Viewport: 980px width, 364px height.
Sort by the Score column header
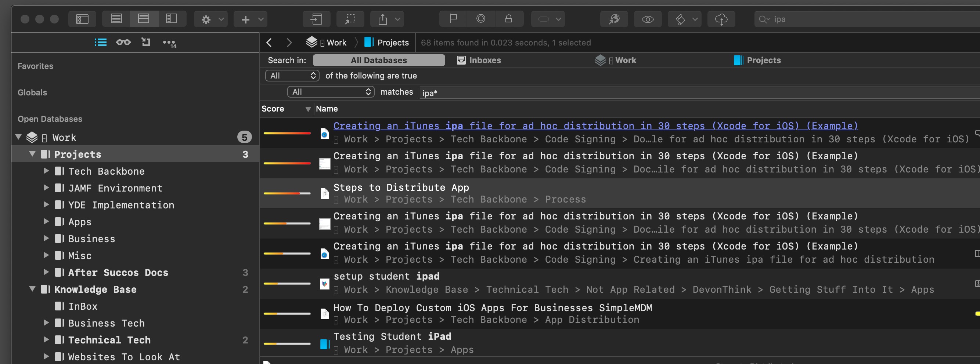tap(286, 109)
